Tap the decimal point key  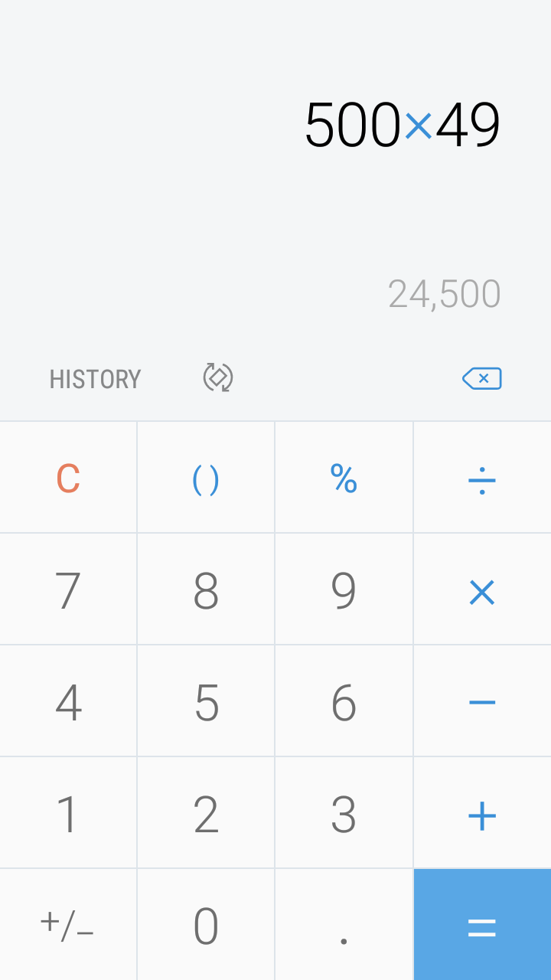coord(344,925)
